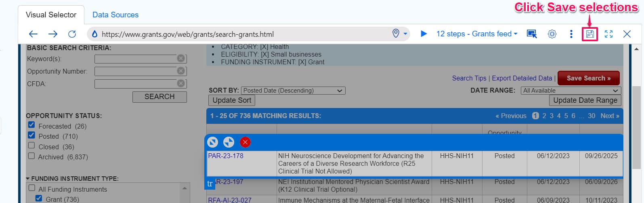
Task: Click the blue plus expand selection icon
Action: pyautogui.click(x=229, y=142)
